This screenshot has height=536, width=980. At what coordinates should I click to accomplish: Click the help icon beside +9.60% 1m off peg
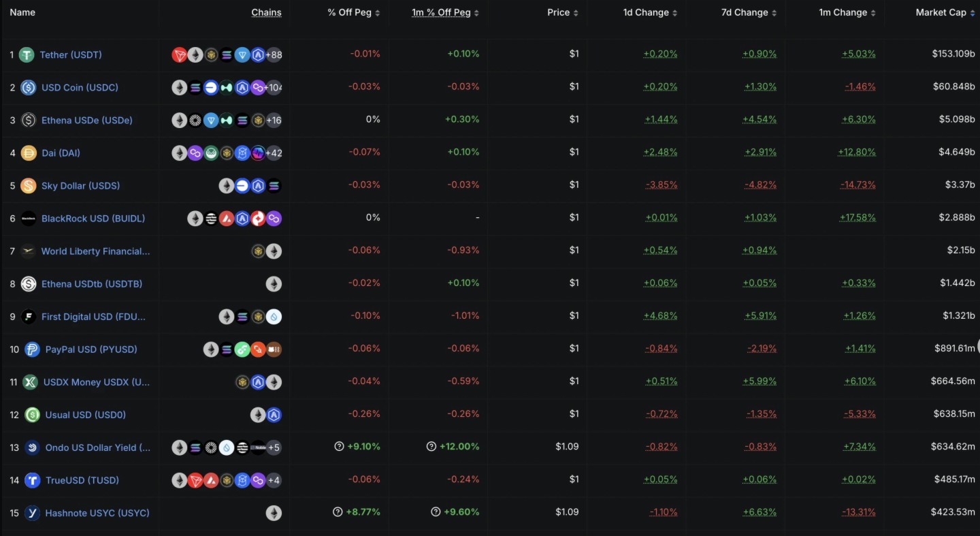click(x=436, y=512)
